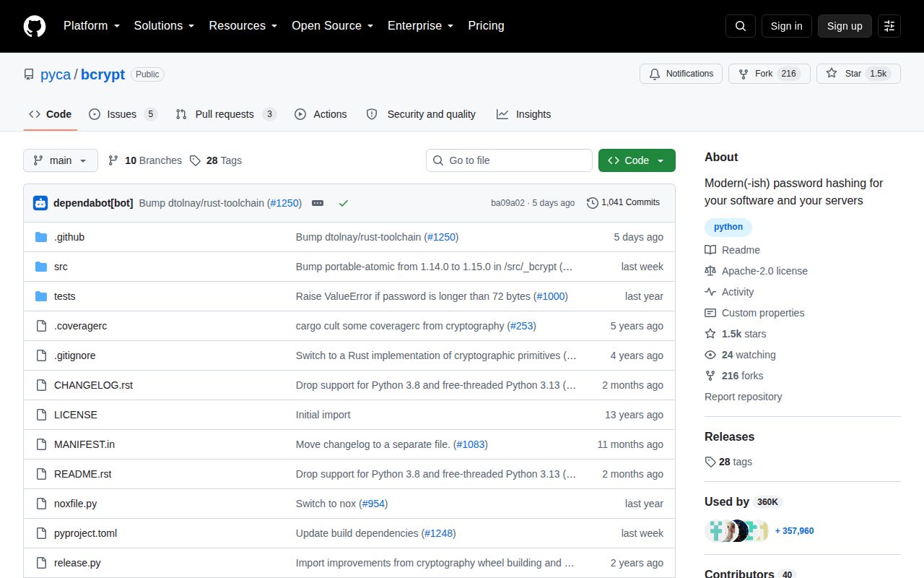Viewport: 924px width, 578px height.
Task: Click Report repository link
Action: (743, 397)
